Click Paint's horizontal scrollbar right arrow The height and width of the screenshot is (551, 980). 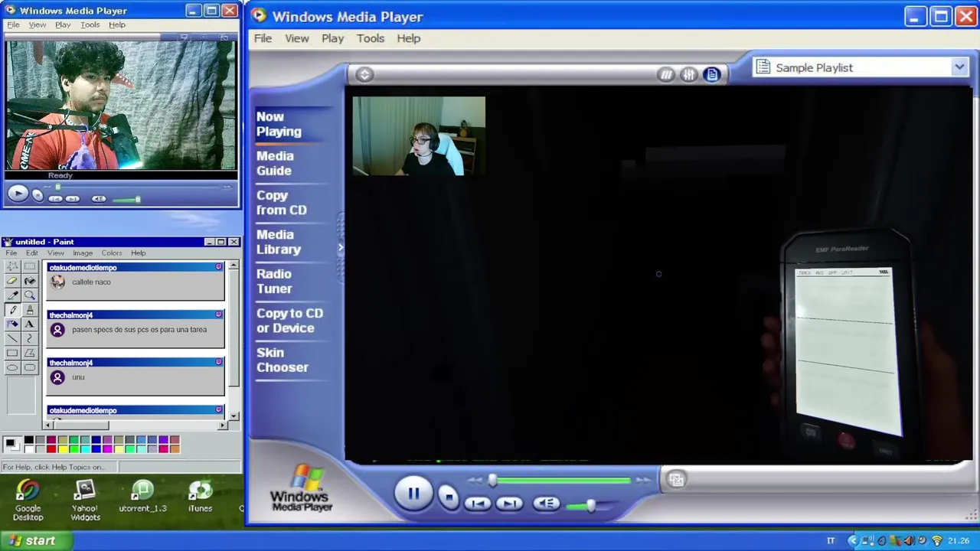[x=223, y=425]
